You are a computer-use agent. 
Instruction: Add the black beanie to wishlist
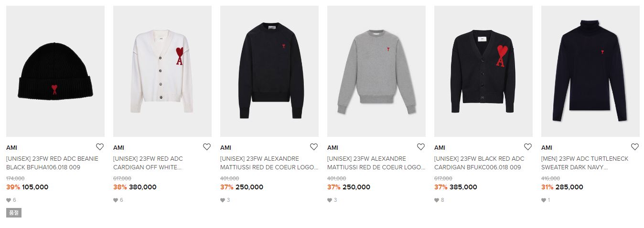99,147
